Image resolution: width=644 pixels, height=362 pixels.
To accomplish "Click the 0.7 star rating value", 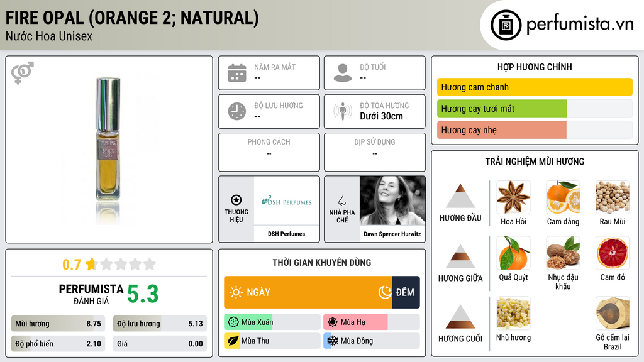I will [x=72, y=265].
